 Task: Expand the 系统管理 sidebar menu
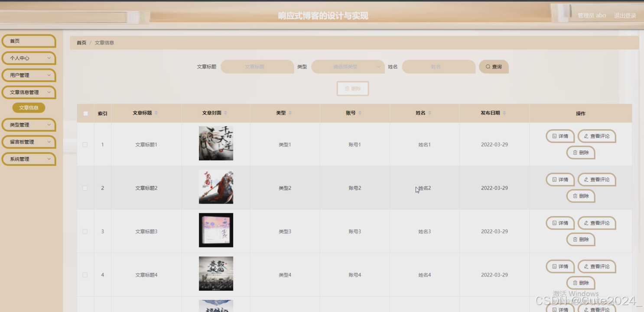29,159
